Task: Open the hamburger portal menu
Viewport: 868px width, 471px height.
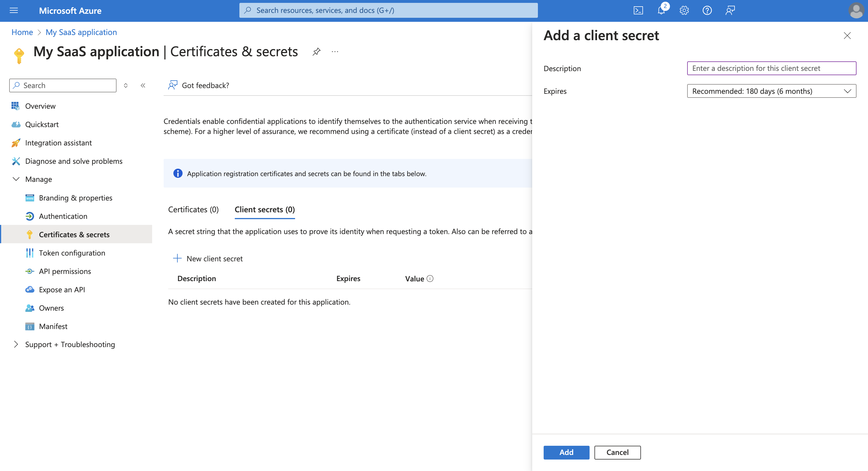Action: pyautogui.click(x=14, y=10)
